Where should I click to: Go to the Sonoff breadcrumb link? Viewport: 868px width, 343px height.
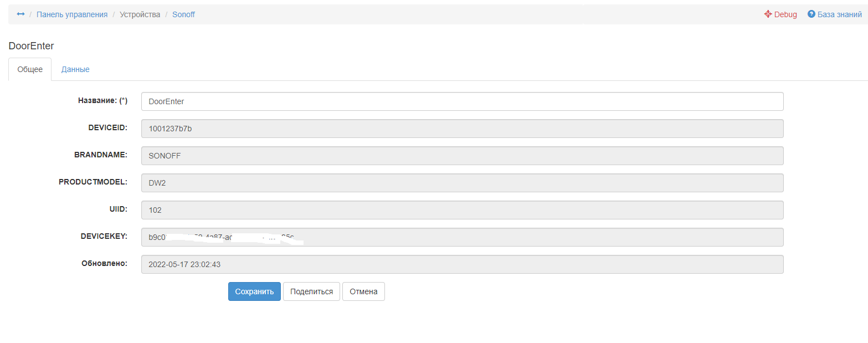tap(183, 14)
